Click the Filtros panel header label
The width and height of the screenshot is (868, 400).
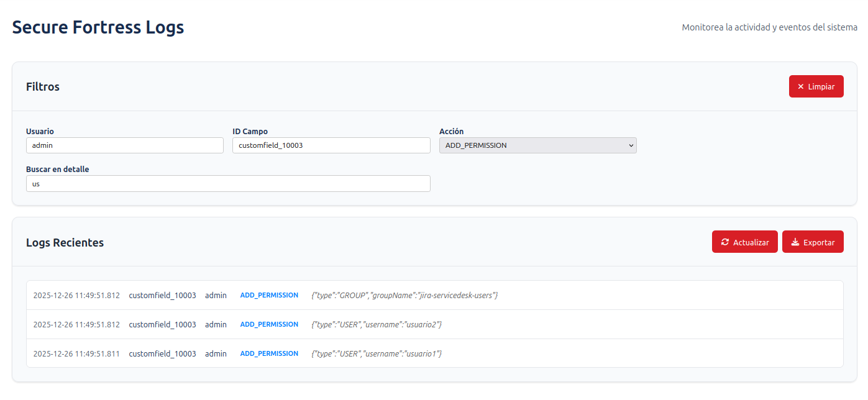click(x=42, y=86)
